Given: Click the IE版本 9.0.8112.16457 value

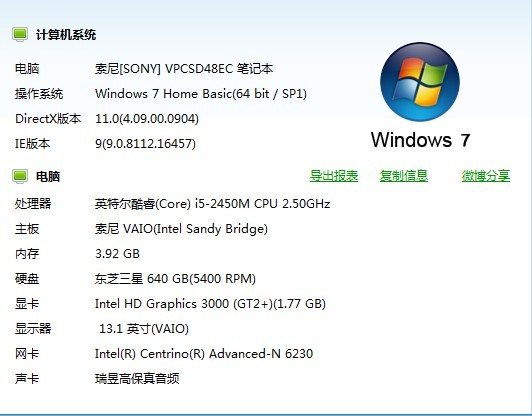Looking at the screenshot, I should [146, 144].
